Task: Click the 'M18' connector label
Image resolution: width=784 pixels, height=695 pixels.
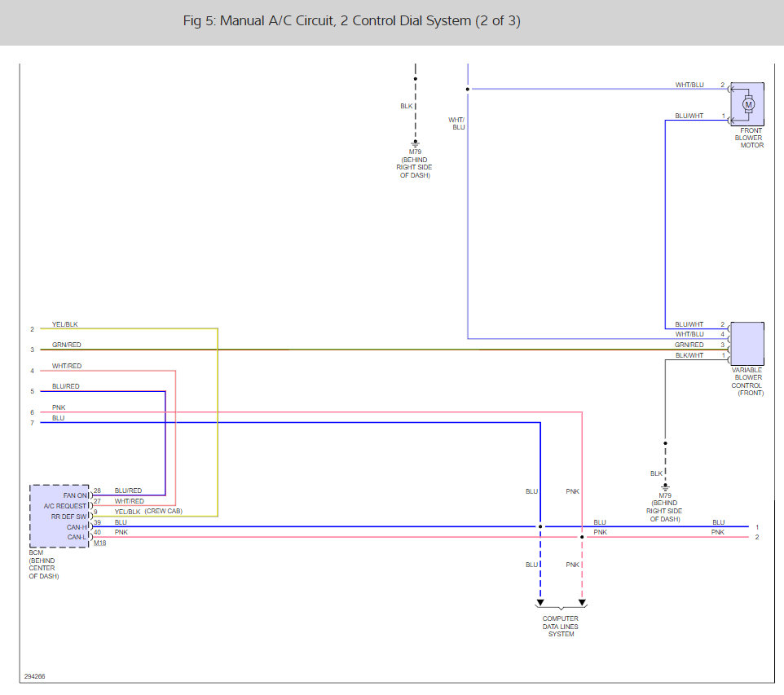Action: [x=100, y=543]
